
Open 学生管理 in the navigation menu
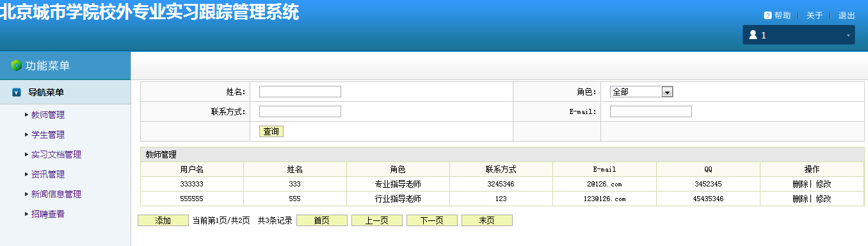(x=48, y=135)
